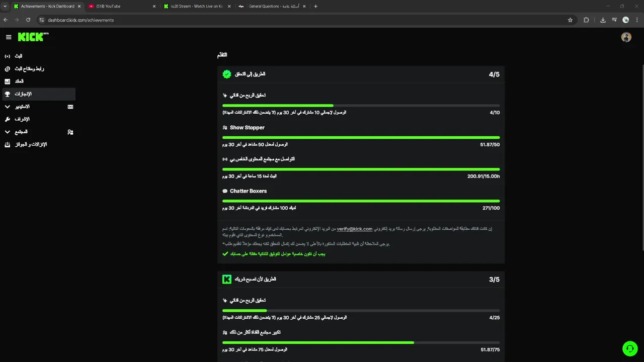Screen dimensions: 644x362
Task: Click the Show Stopper progress bar
Action: click(x=361, y=137)
